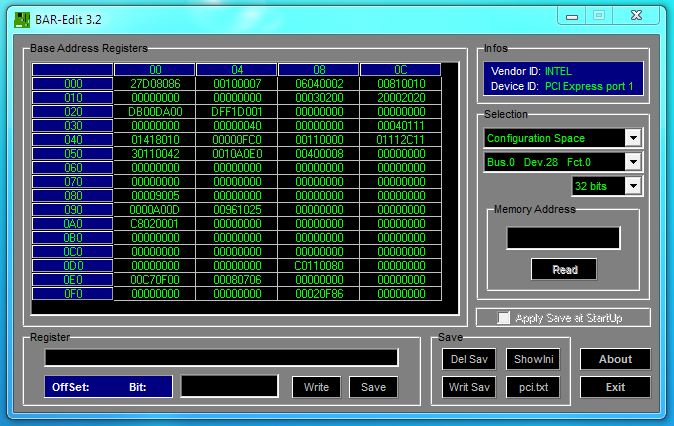Select cell value 20002020
674x426 pixels.
tap(401, 98)
